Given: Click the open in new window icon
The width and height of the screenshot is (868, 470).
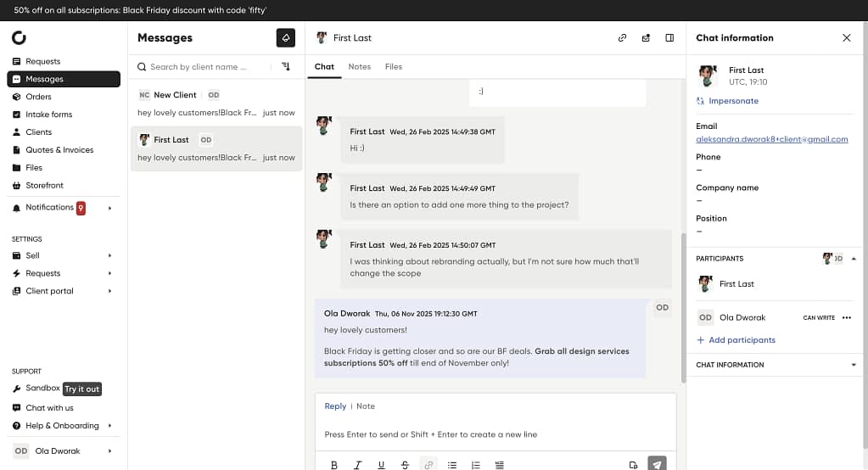Looking at the screenshot, I should point(646,37).
